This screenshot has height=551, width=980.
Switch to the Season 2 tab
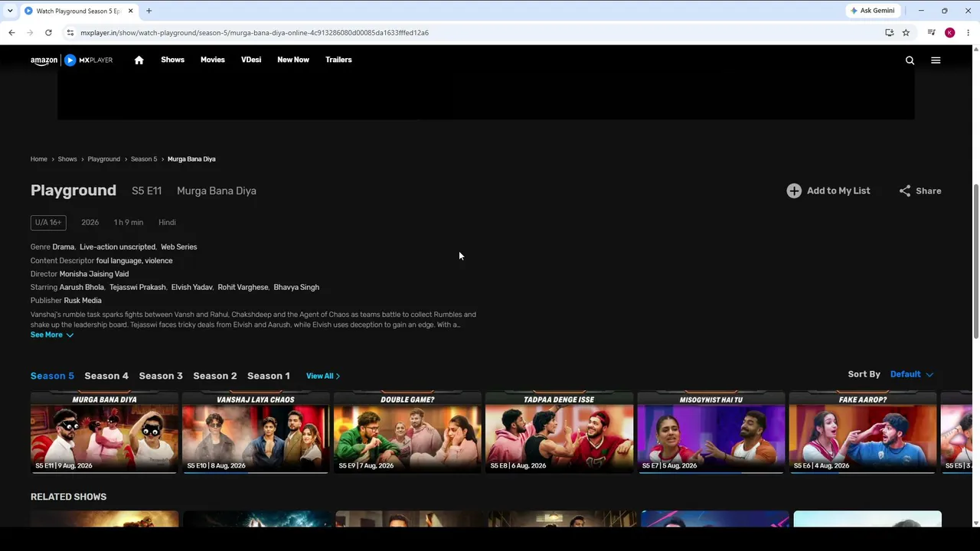point(215,376)
